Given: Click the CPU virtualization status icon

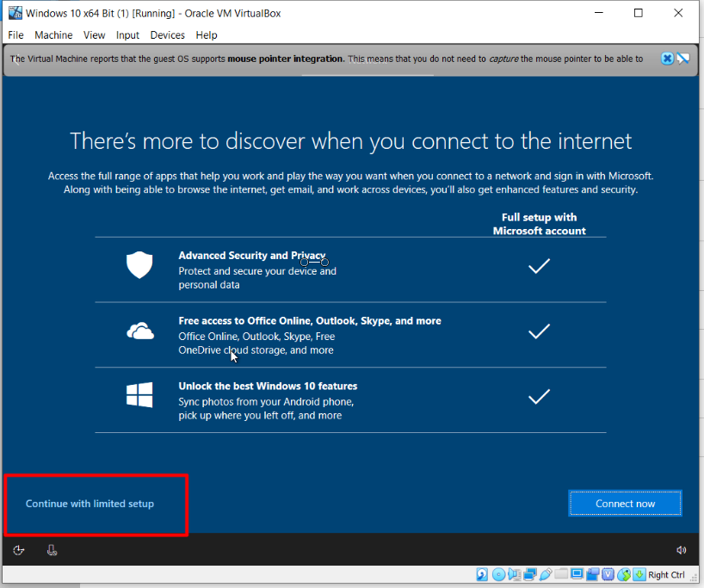Looking at the screenshot, I should tap(608, 574).
